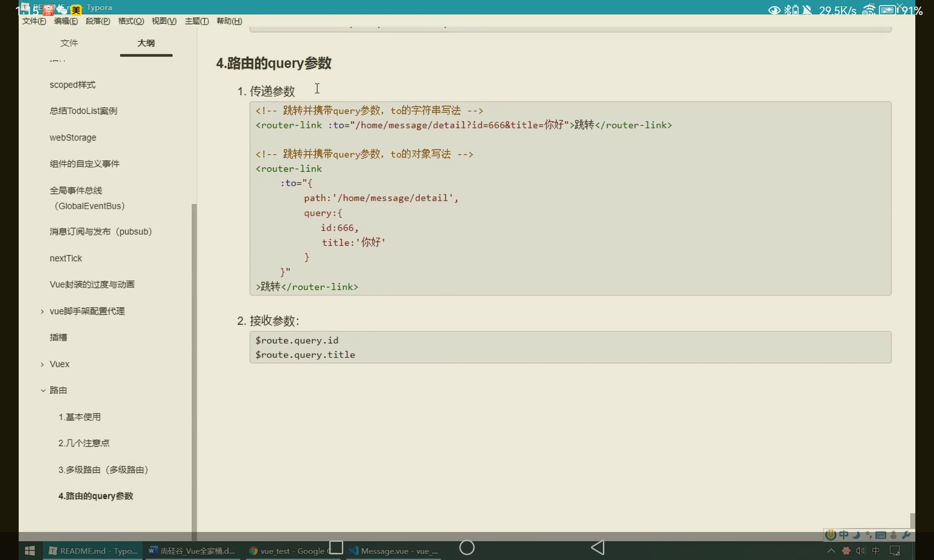
Task: Click the IME wrench settings icon
Action: pyautogui.click(x=906, y=535)
